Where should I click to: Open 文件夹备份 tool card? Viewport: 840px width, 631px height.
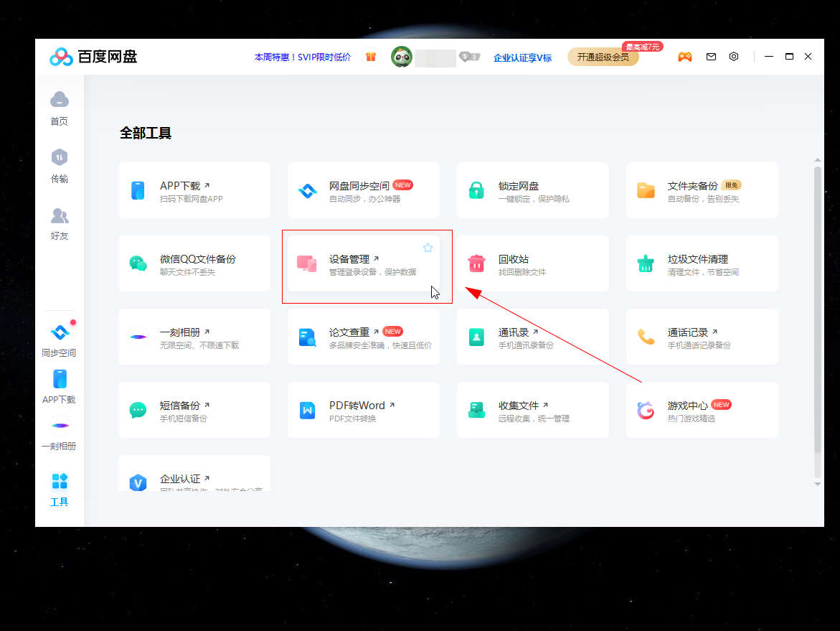pos(702,190)
